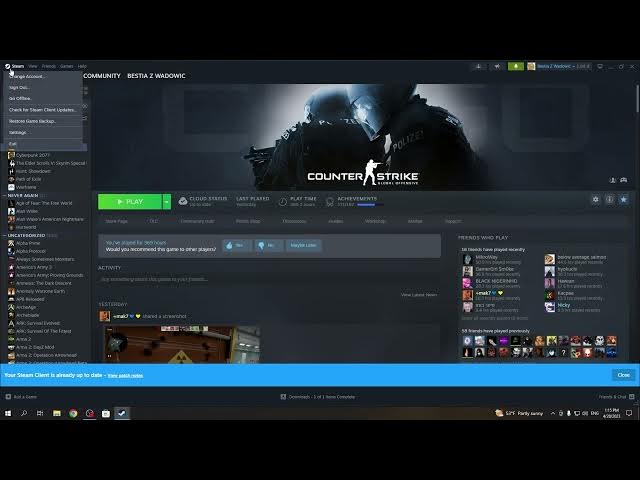The height and width of the screenshot is (480, 640).
Task: Open the Windows notification center icon
Action: (629, 413)
